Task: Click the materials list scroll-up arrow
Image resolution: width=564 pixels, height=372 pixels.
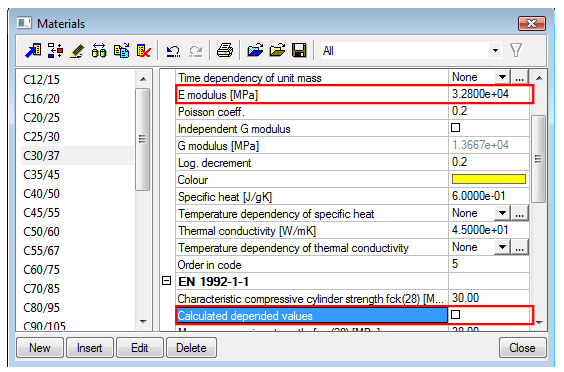Action: click(143, 79)
